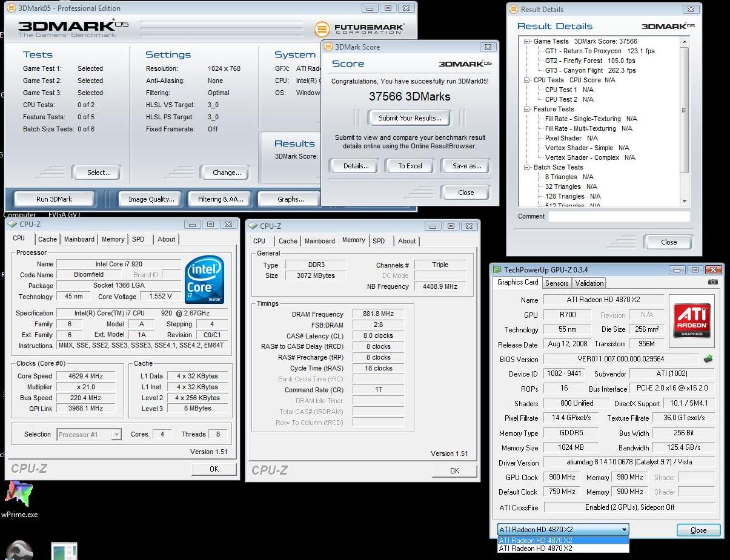Click the Run 3DMark button
The width and height of the screenshot is (730, 560).
(x=54, y=199)
